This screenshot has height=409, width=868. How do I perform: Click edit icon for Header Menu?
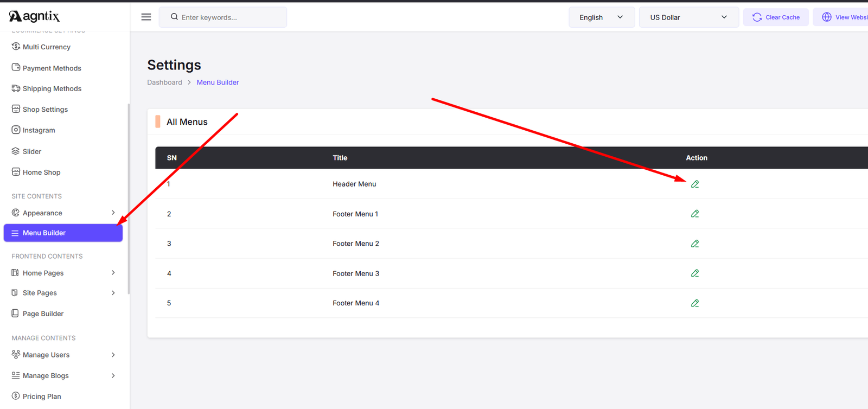coord(694,184)
